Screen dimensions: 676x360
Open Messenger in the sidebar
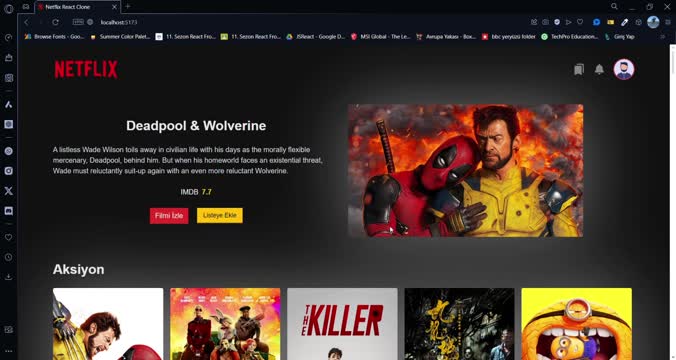pyautogui.click(x=8, y=151)
